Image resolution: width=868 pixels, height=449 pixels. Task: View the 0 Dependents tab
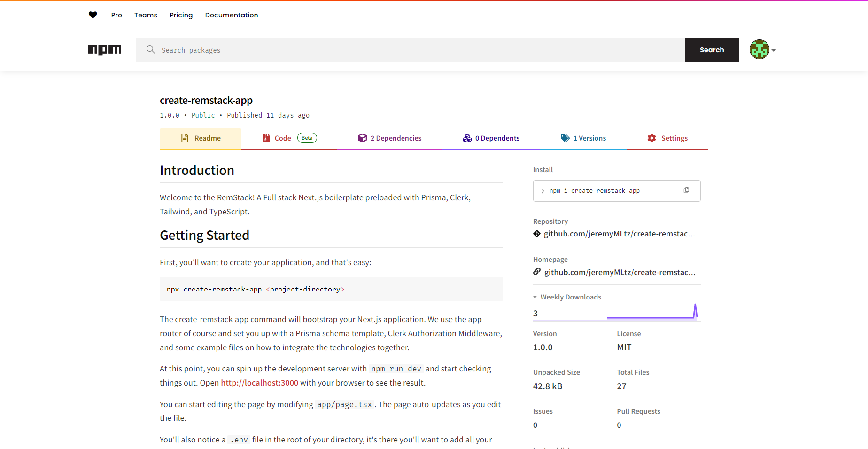[491, 138]
